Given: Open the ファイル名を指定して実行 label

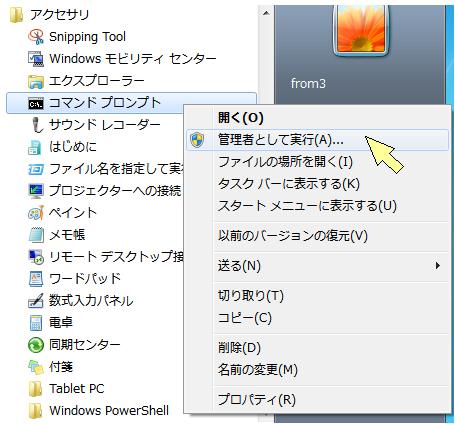Looking at the screenshot, I should pyautogui.click(x=116, y=169).
